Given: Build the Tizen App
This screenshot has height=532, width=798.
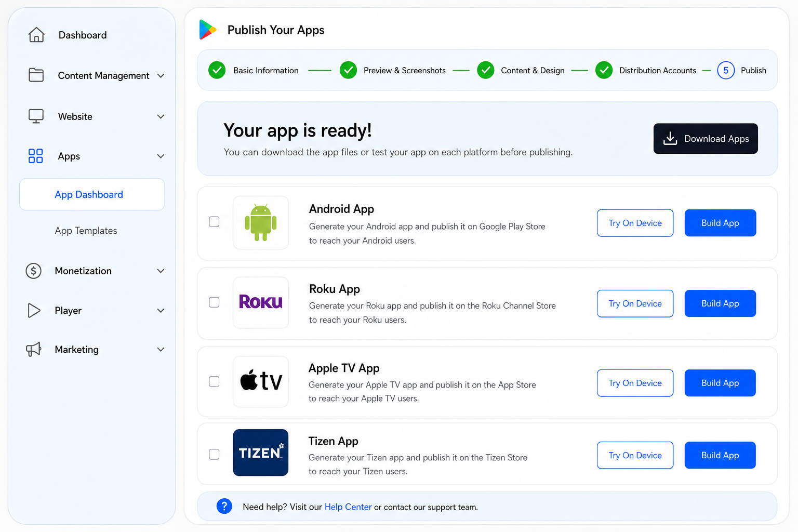Looking at the screenshot, I should coord(720,455).
